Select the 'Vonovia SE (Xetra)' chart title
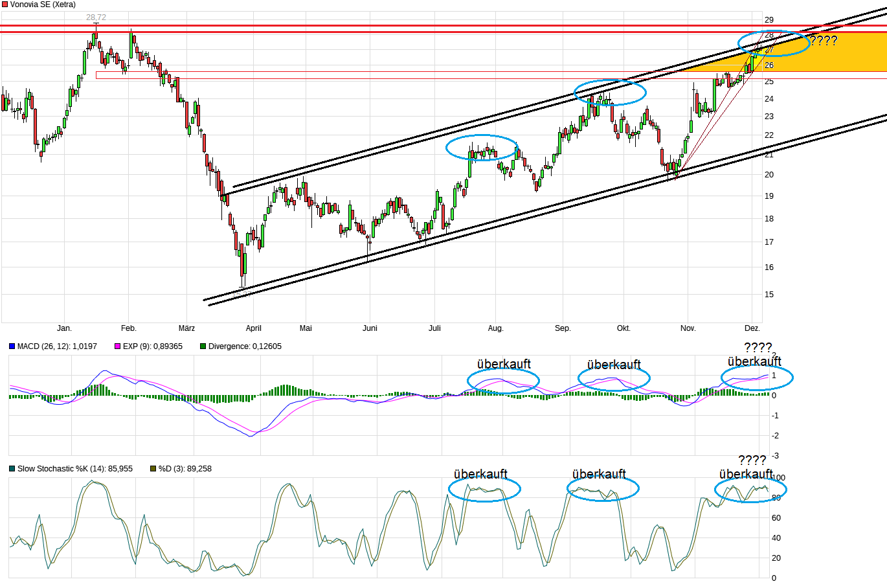The width and height of the screenshot is (887, 588). tap(43, 5)
